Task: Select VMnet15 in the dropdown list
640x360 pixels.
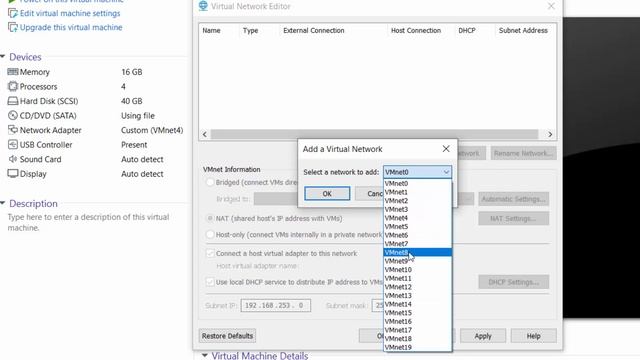Action: pos(417,313)
